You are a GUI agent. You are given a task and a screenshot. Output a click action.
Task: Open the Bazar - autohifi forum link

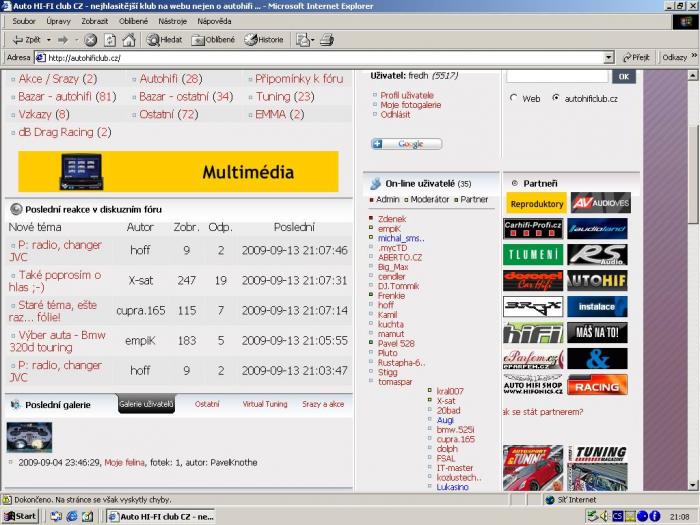(x=67, y=97)
